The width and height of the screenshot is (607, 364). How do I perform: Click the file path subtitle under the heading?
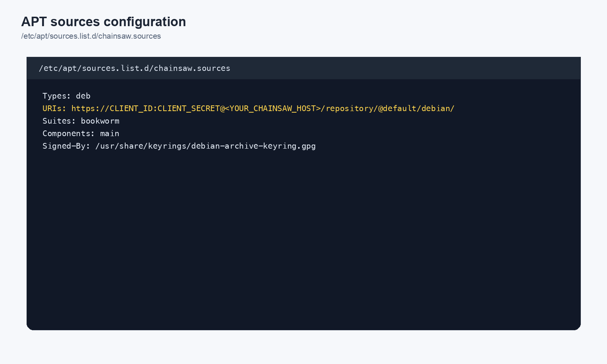click(91, 36)
